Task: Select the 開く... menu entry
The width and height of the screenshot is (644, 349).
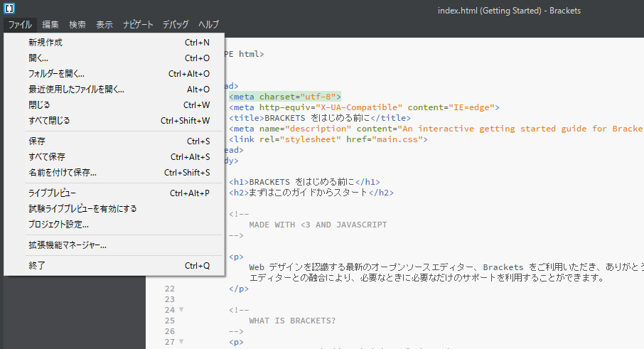Action: tap(114, 58)
